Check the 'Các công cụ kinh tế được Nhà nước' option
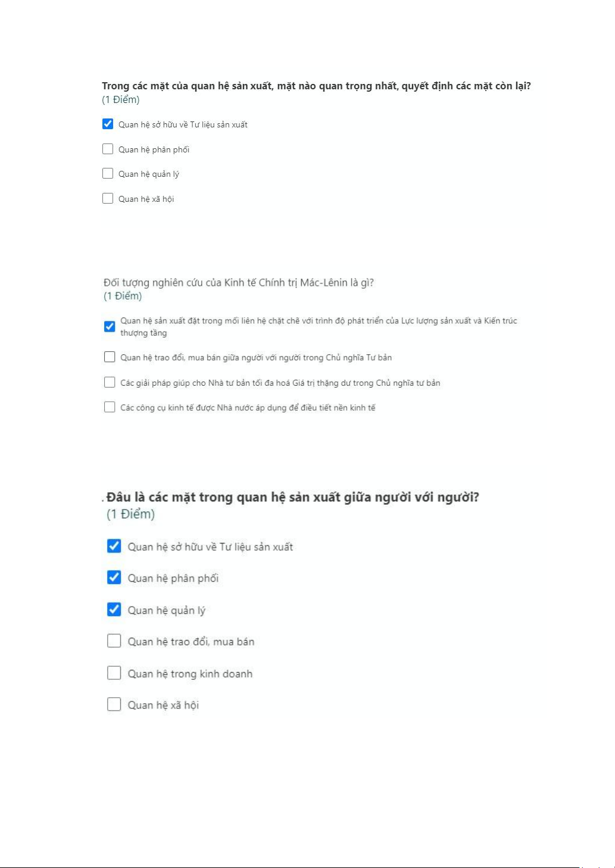Viewport: 615px width, 868px height. [110, 407]
